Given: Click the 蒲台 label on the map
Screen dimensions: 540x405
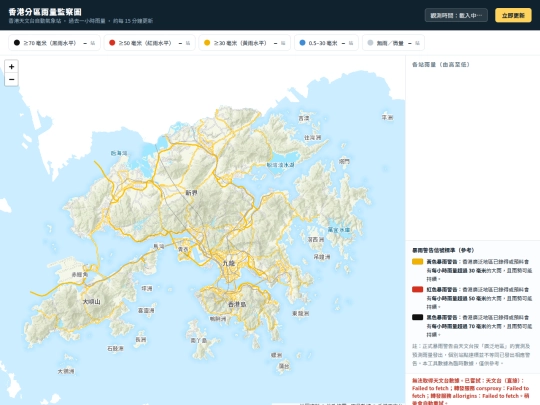Looking at the screenshot, I should pyautogui.click(x=284, y=366).
